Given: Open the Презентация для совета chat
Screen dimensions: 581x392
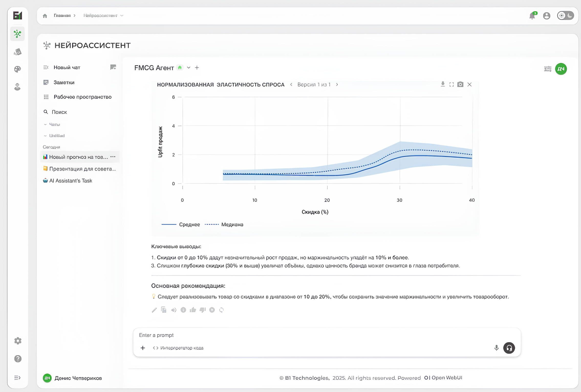Looking at the screenshot, I should click(x=82, y=169).
